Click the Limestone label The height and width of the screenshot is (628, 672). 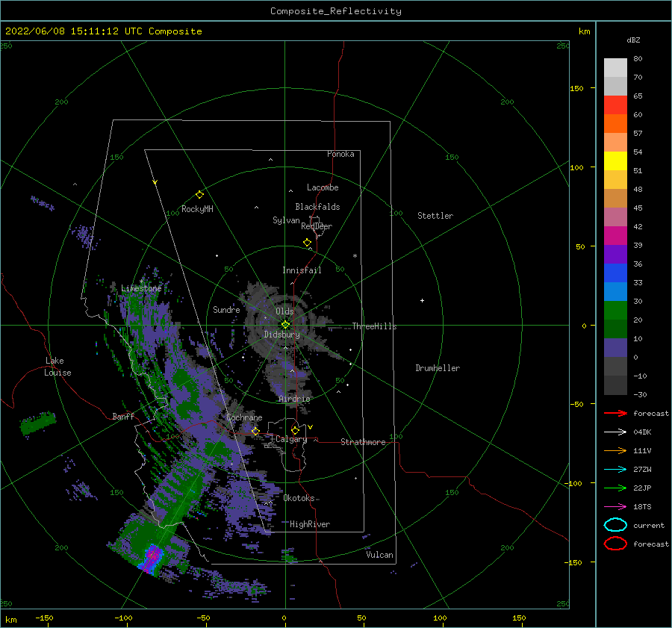tap(141, 288)
